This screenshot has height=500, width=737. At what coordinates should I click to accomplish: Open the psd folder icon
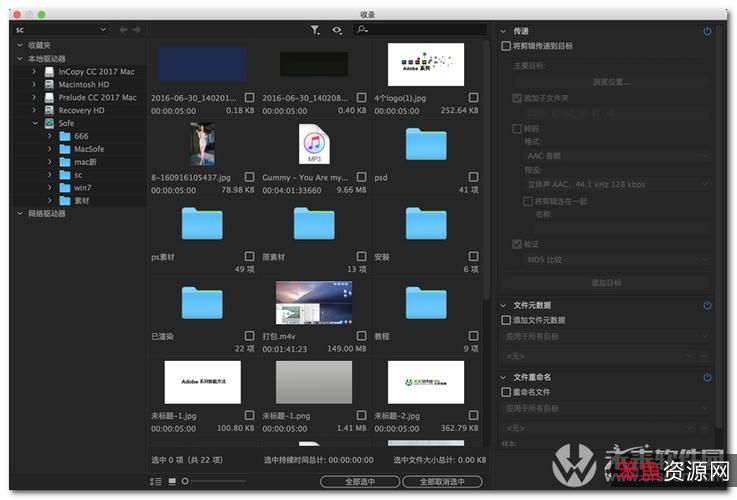pyautogui.click(x=426, y=144)
